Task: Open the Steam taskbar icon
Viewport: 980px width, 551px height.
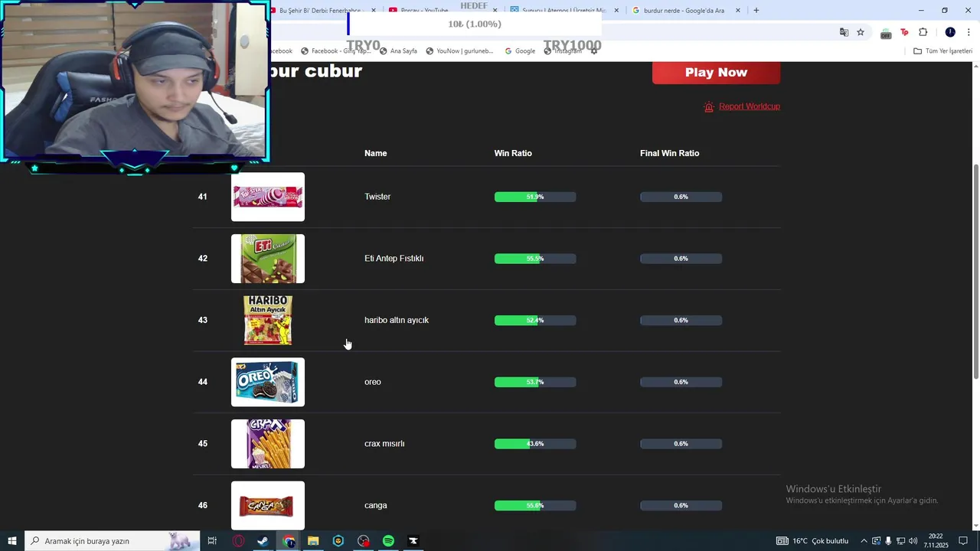Action: click(x=263, y=541)
